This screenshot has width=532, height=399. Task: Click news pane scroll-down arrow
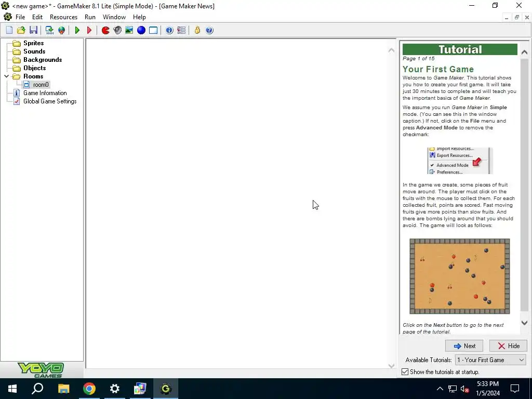[x=391, y=366]
